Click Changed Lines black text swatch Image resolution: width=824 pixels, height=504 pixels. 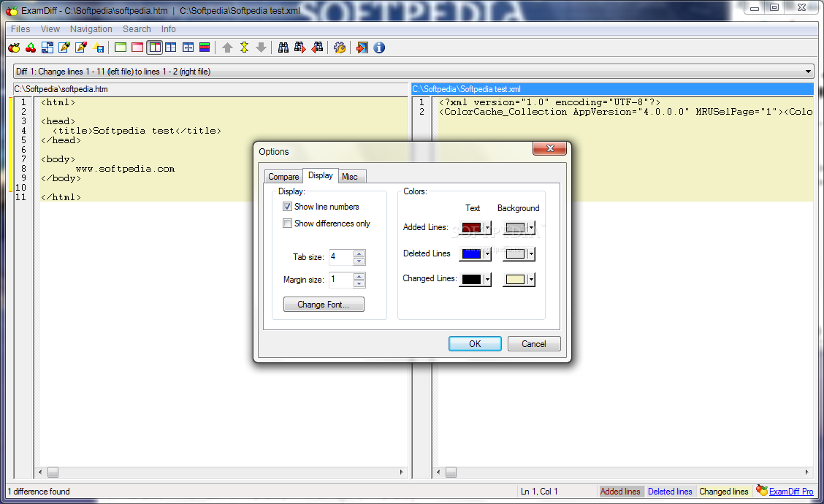pyautogui.click(x=471, y=279)
